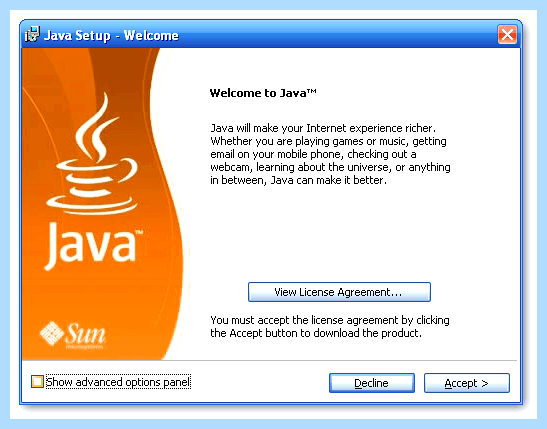Click the "Java Setup - Welcome" title text

coord(111,35)
